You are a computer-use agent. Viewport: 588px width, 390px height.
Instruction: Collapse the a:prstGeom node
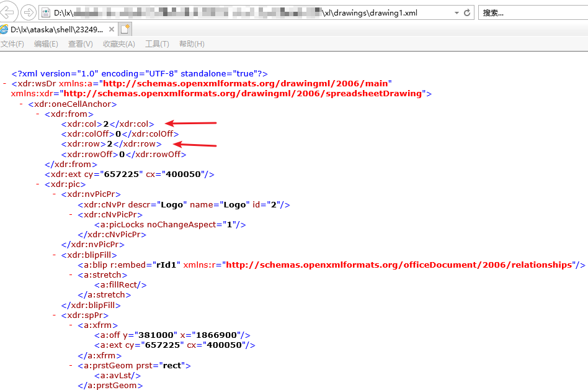71,365
